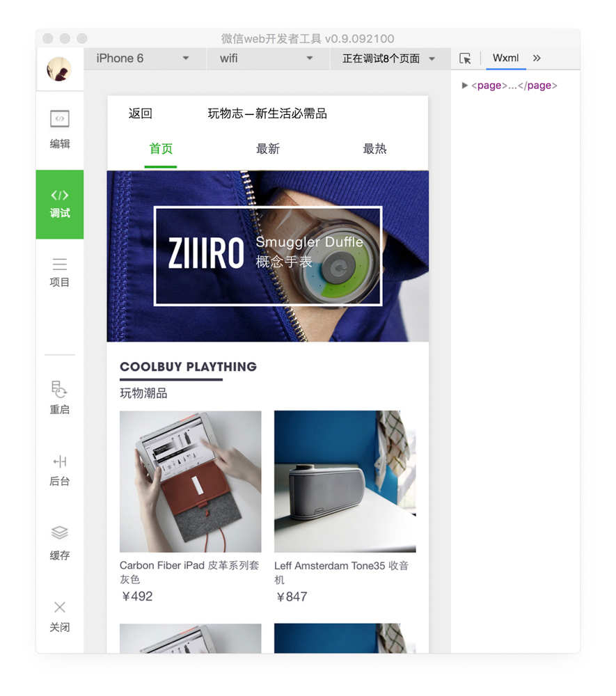Click the 重启 (Restart) sidebar icon
616x696 pixels.
pos(59,399)
